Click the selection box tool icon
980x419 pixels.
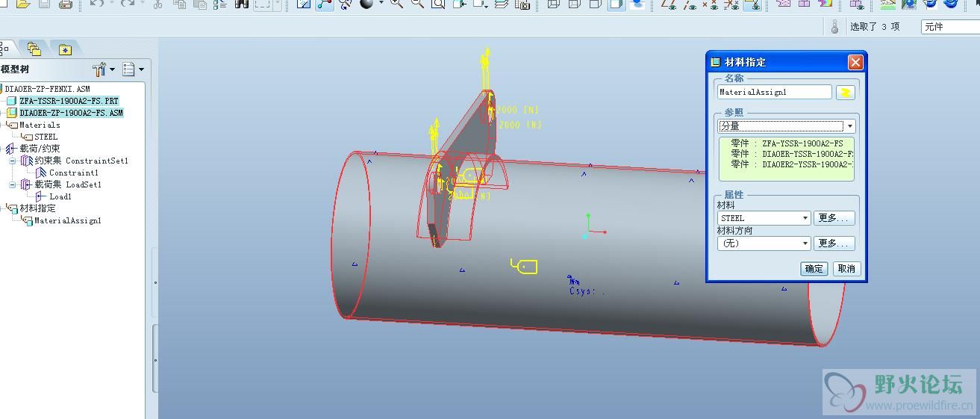(262, 4)
